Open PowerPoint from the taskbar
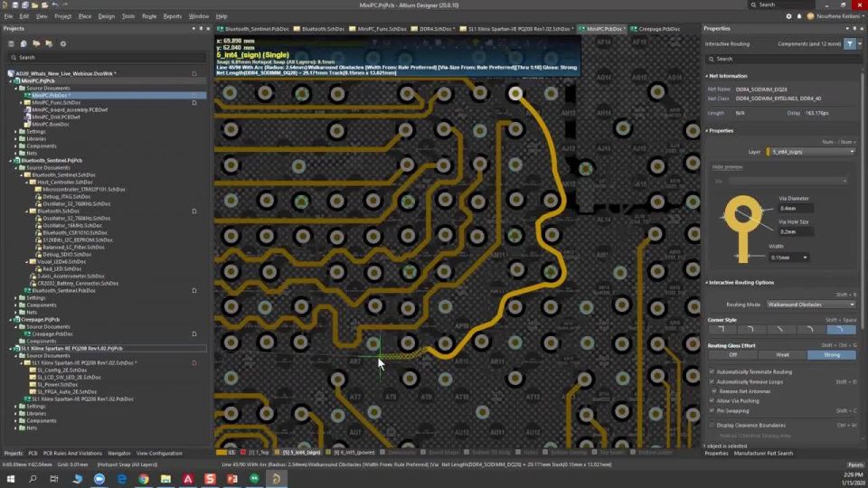The image size is (868, 488). point(232,479)
